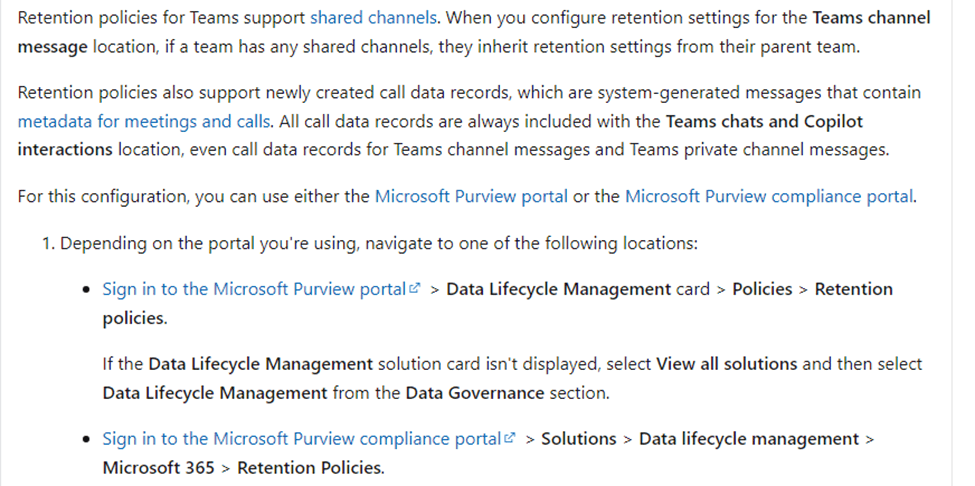This screenshot has width=975, height=486.
Task: Open the metadata for meetings and calls link
Action: [x=144, y=121]
